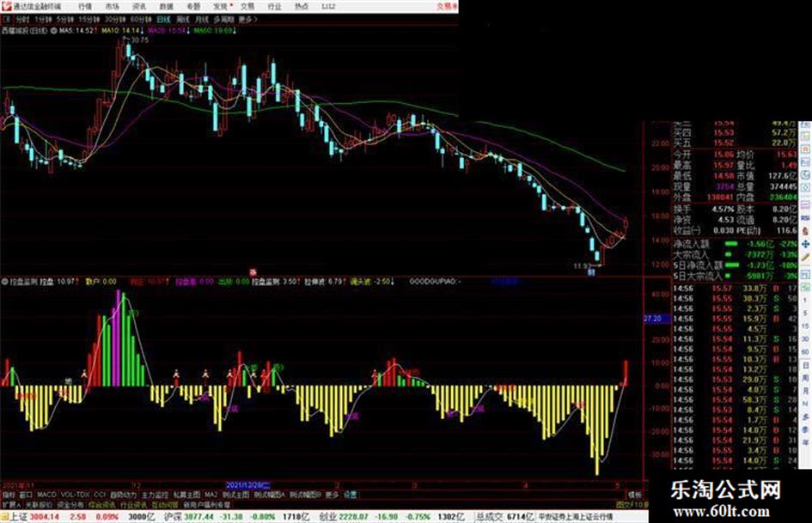Image resolution: width=812 pixels, height=523 pixels.
Task: Open the 热点 menu
Action: pos(301,7)
